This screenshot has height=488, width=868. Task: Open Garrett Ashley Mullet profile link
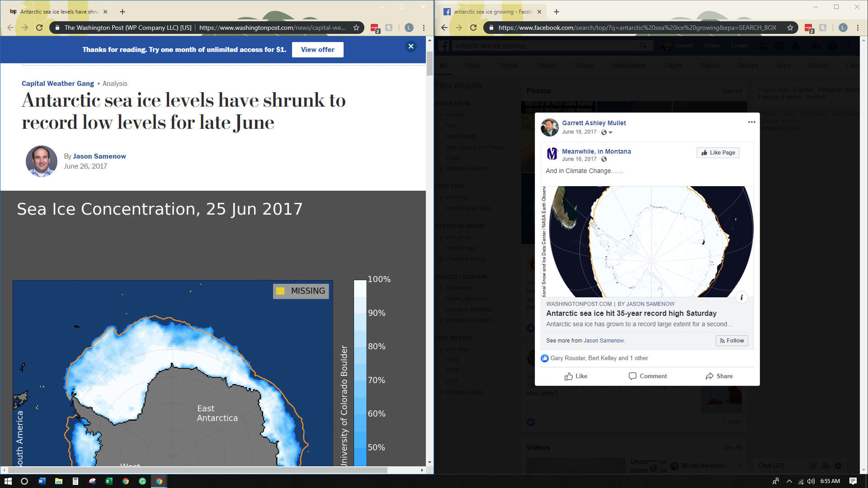coord(594,123)
